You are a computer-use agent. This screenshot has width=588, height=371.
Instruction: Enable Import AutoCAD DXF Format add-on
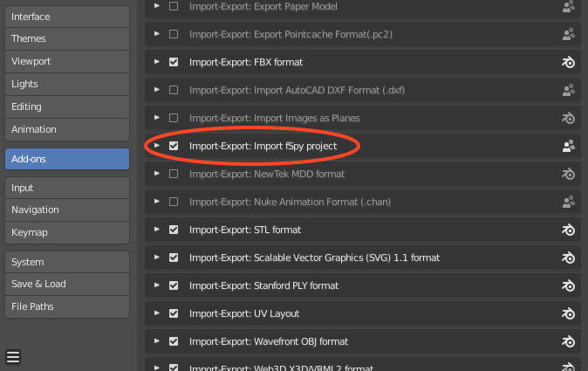point(174,90)
